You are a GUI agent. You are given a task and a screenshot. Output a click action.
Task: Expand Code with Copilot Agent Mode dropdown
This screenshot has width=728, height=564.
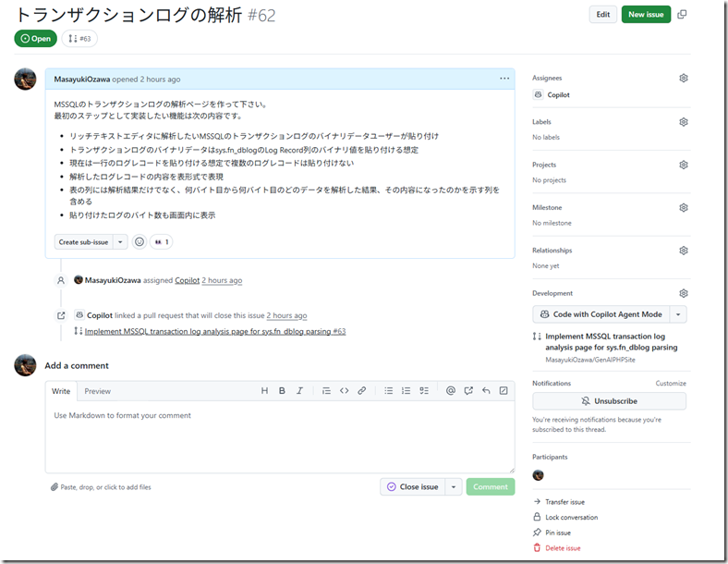point(678,314)
